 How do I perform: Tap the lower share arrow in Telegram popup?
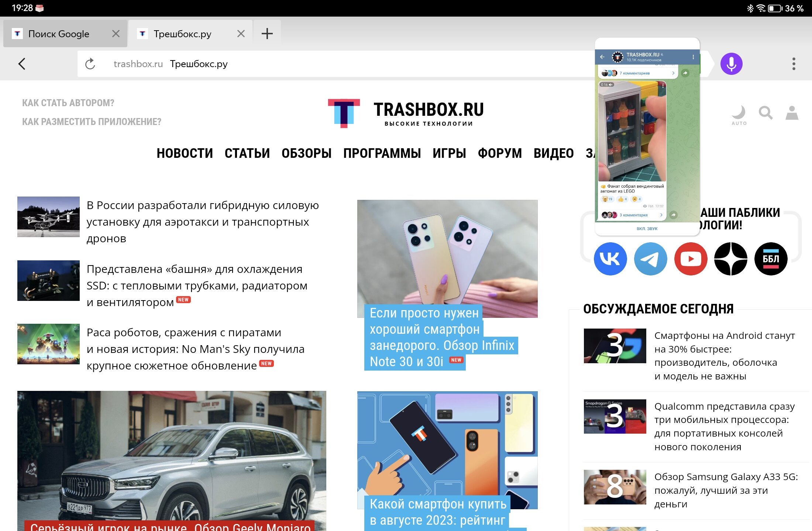[x=674, y=215]
